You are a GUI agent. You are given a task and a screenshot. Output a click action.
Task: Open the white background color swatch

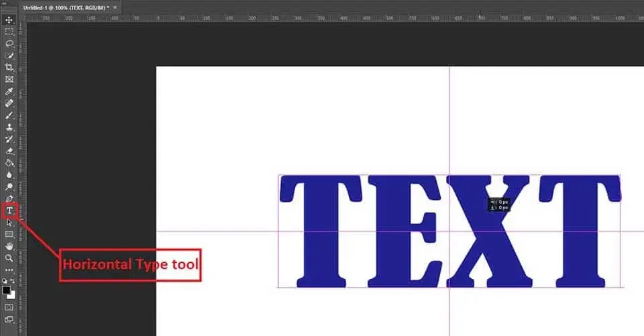(x=12, y=296)
